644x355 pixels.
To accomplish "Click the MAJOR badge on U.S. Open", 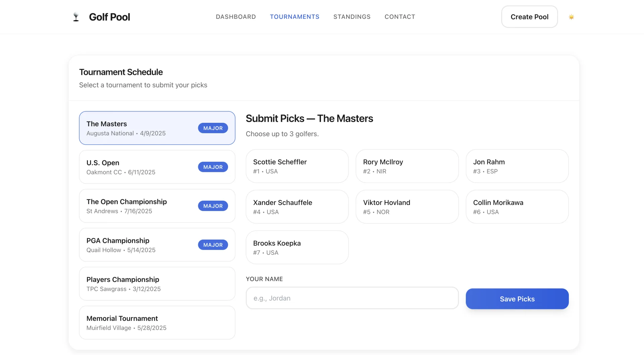I will pyautogui.click(x=213, y=167).
